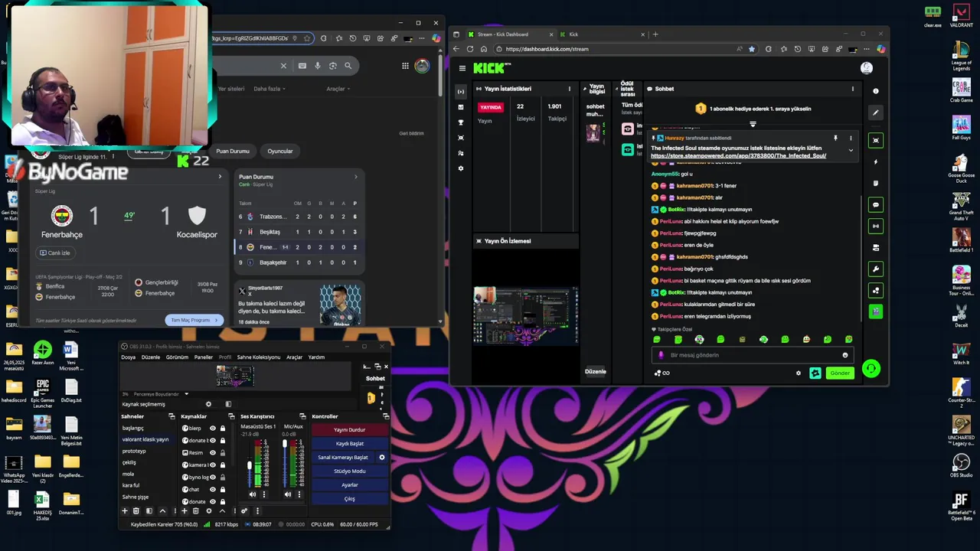Viewport: 980px width, 551px height.
Task: Open Mic/Aux three-dot options
Action: [x=299, y=494]
